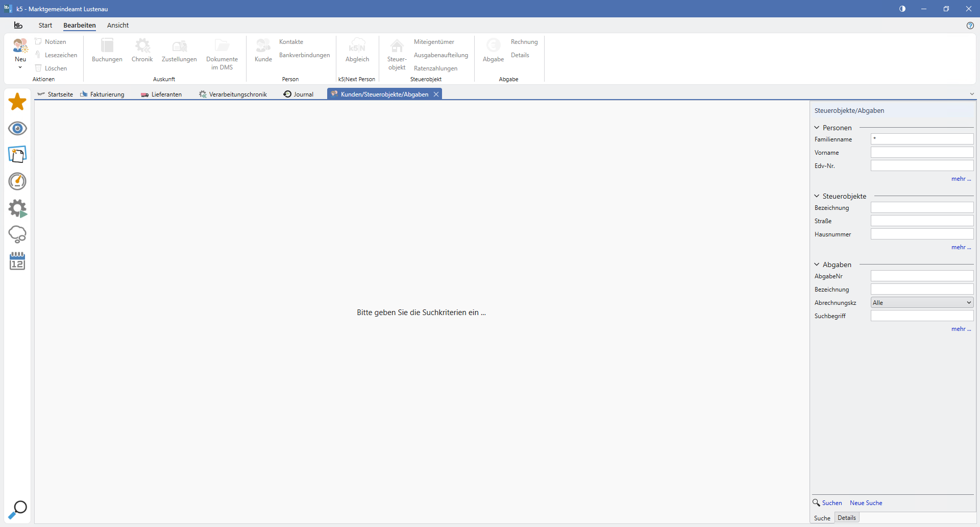Image resolution: width=980 pixels, height=527 pixels.
Task: Click the Neu person icon in ribbon
Action: tap(20, 46)
